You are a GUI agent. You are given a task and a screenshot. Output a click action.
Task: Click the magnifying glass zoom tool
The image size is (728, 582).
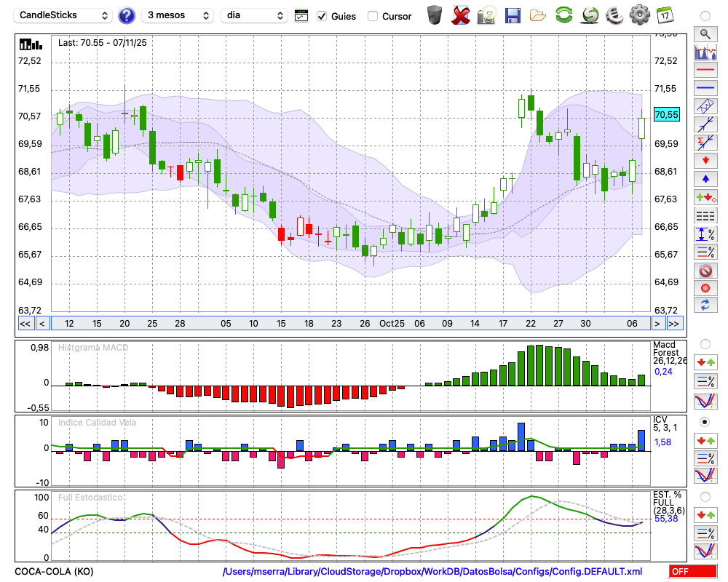(705, 33)
